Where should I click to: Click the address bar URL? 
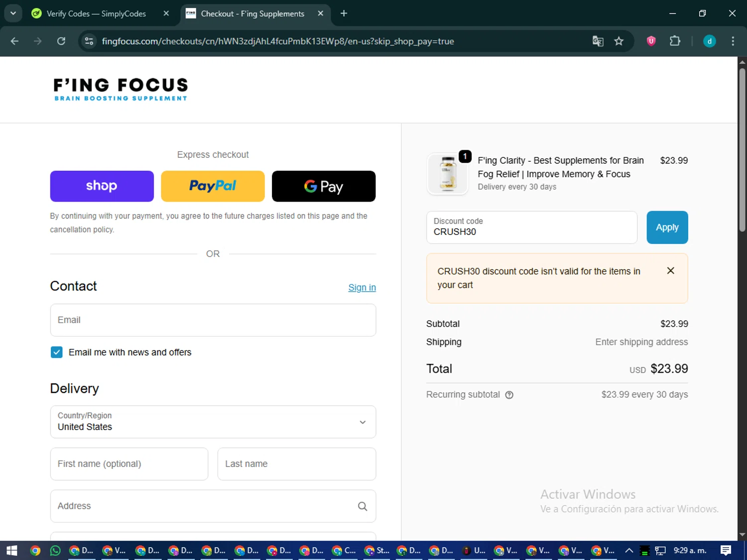pyautogui.click(x=278, y=41)
